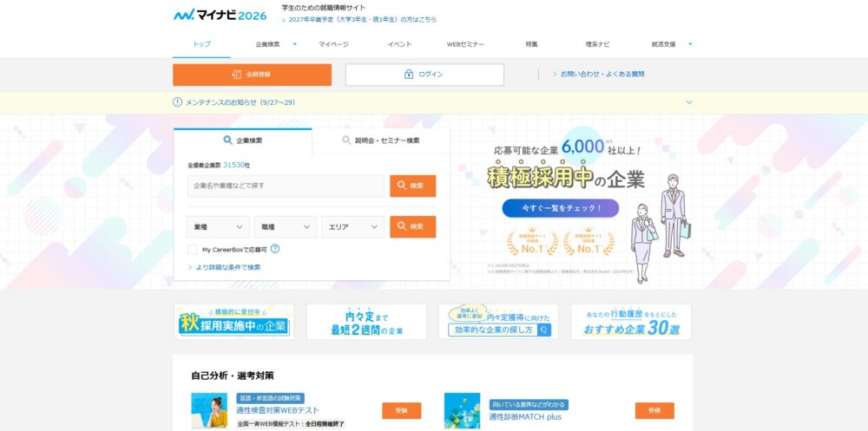Open 特集 in the navigation
This screenshot has width=868, height=431.
coord(531,44)
